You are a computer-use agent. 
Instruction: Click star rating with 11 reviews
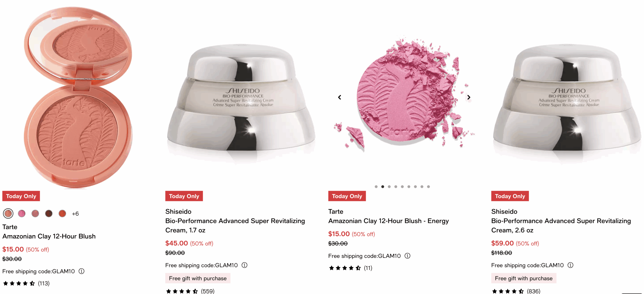345,268
